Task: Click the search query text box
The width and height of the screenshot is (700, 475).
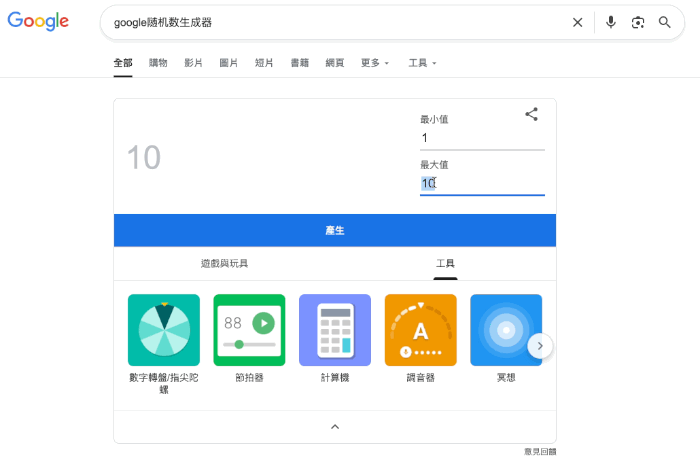Action: (x=335, y=22)
